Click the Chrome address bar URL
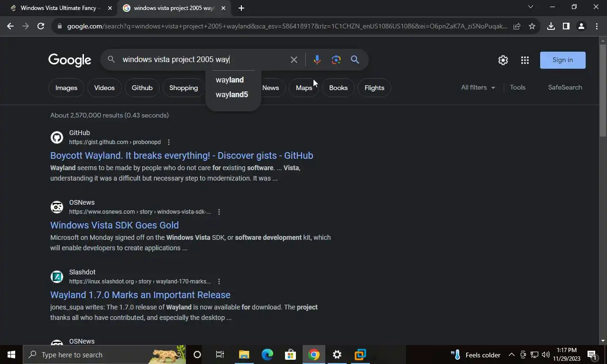The height and width of the screenshot is (364, 607). click(287, 26)
